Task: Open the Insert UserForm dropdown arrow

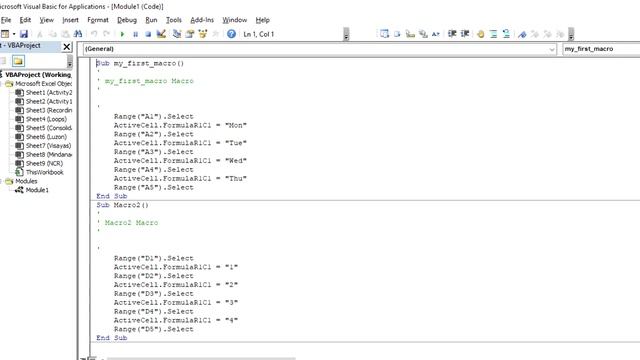Action: [14, 34]
